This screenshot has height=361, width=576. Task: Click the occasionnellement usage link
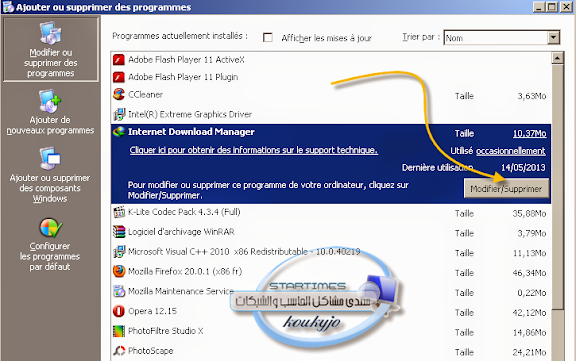[x=511, y=151]
